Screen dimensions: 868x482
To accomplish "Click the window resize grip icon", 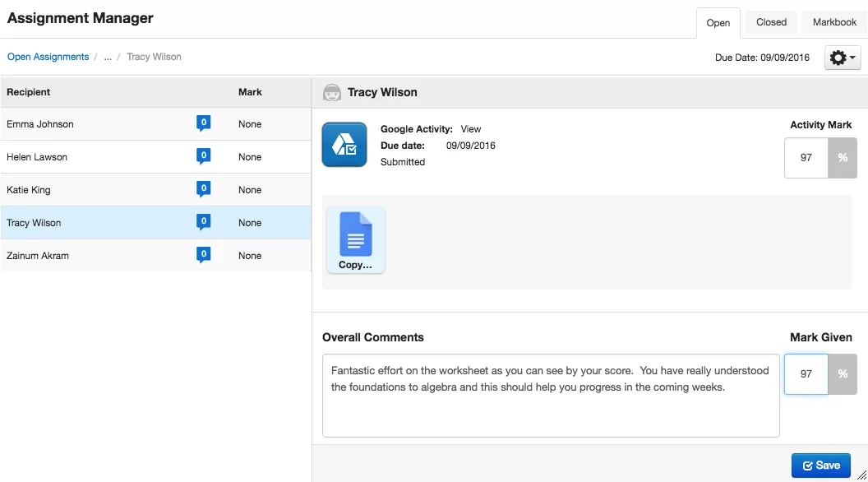I will coord(862,475).
